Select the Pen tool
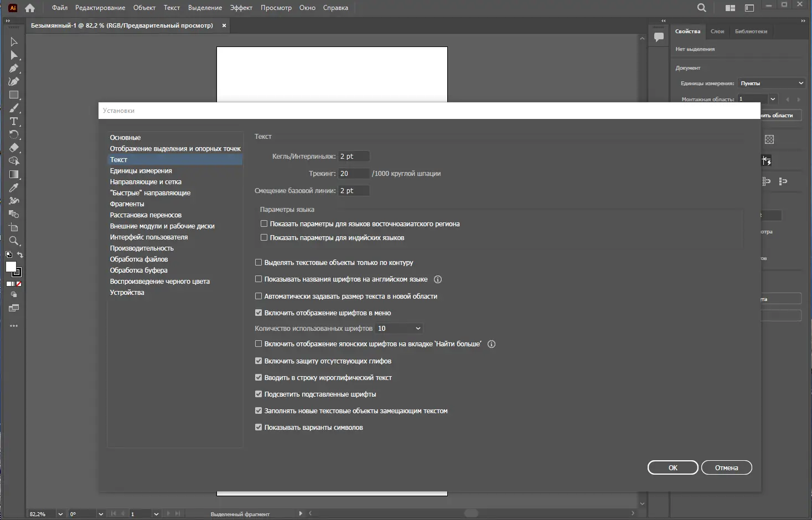The width and height of the screenshot is (812, 520). pyautogui.click(x=14, y=69)
